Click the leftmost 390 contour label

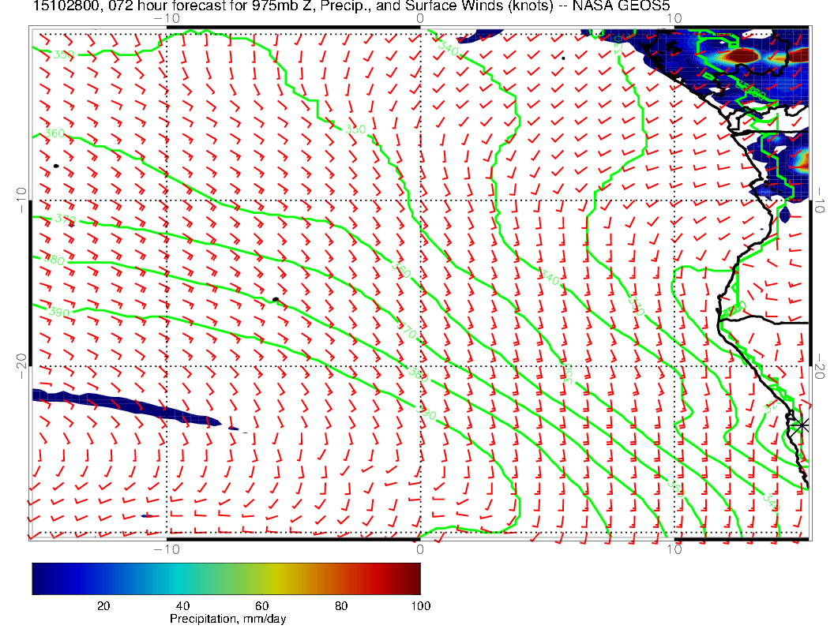[x=59, y=313]
